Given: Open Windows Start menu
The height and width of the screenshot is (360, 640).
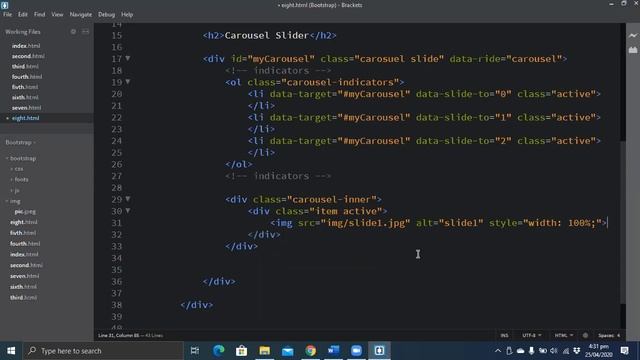Looking at the screenshot, I should (11, 351).
